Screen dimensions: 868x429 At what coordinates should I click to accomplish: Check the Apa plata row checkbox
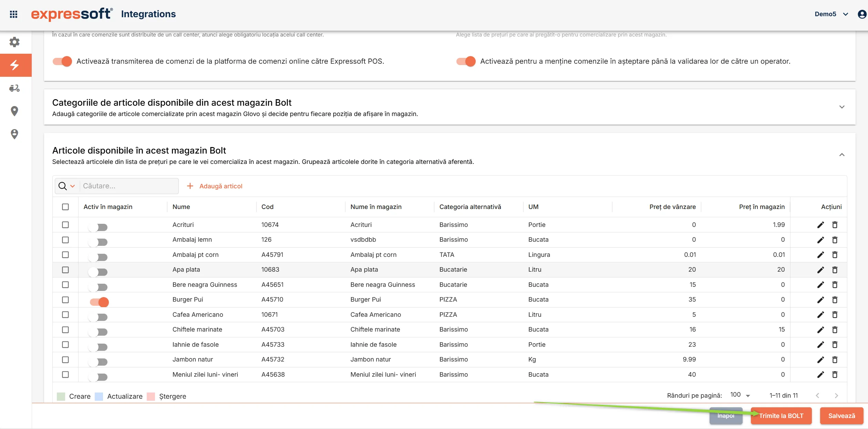pyautogui.click(x=65, y=270)
